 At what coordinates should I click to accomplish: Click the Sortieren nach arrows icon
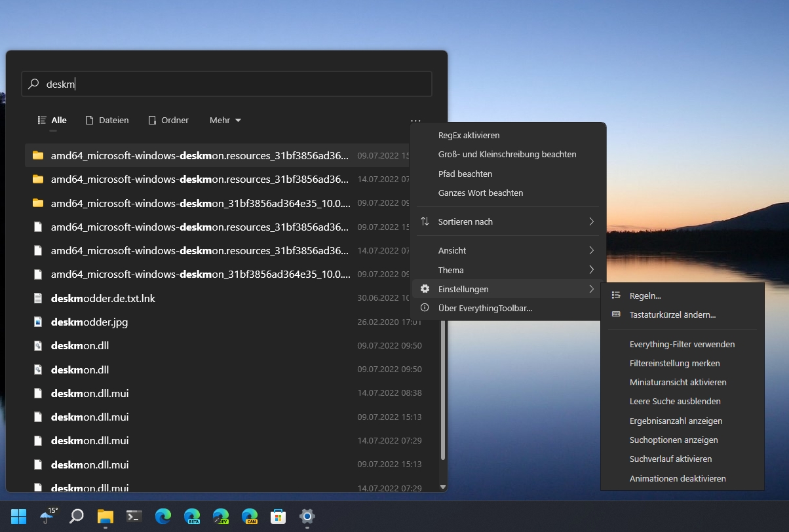pos(425,221)
